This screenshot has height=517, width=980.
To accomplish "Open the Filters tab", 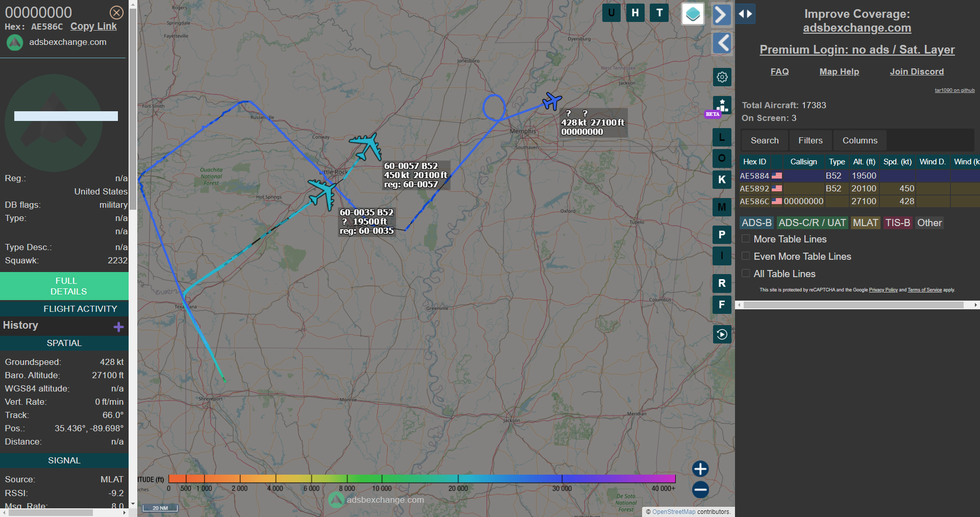I will pos(811,140).
